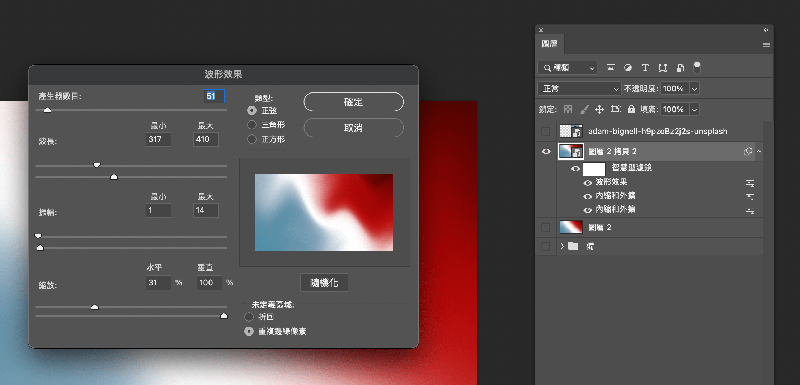Open blending options for first 內縮和外擴 filter
This screenshot has width=800, height=385.
[750, 196]
